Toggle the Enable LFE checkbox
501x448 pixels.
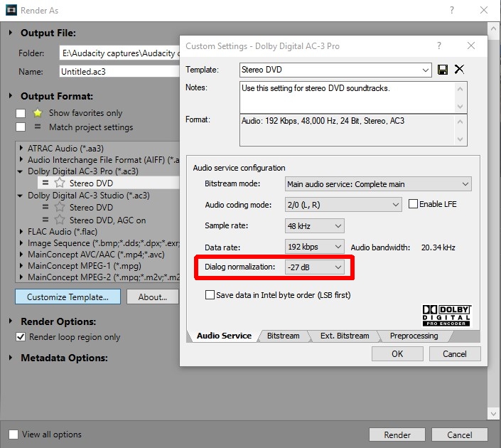coord(413,204)
